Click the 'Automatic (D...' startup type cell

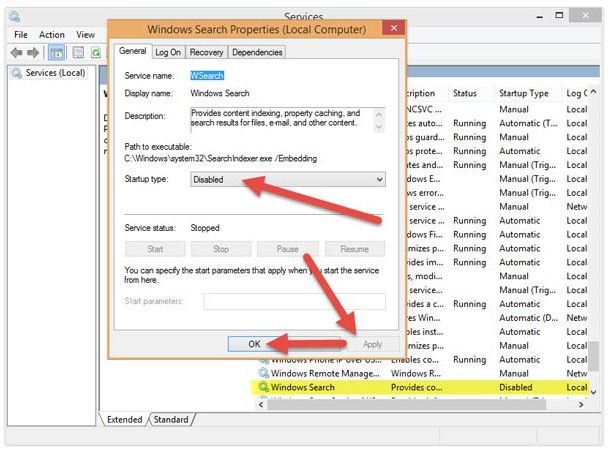(529, 318)
